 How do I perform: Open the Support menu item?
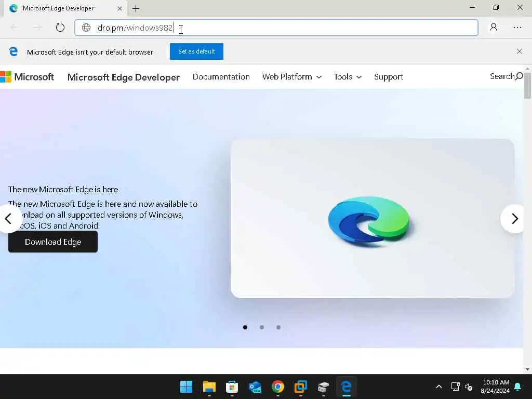pos(389,77)
